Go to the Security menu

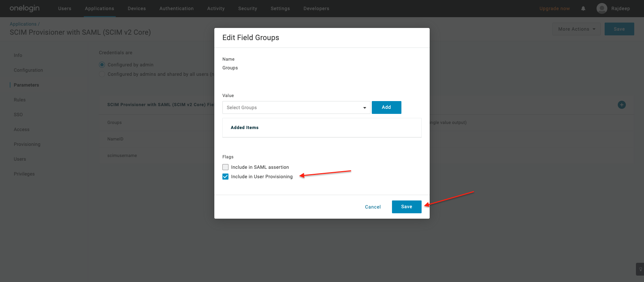tap(247, 8)
